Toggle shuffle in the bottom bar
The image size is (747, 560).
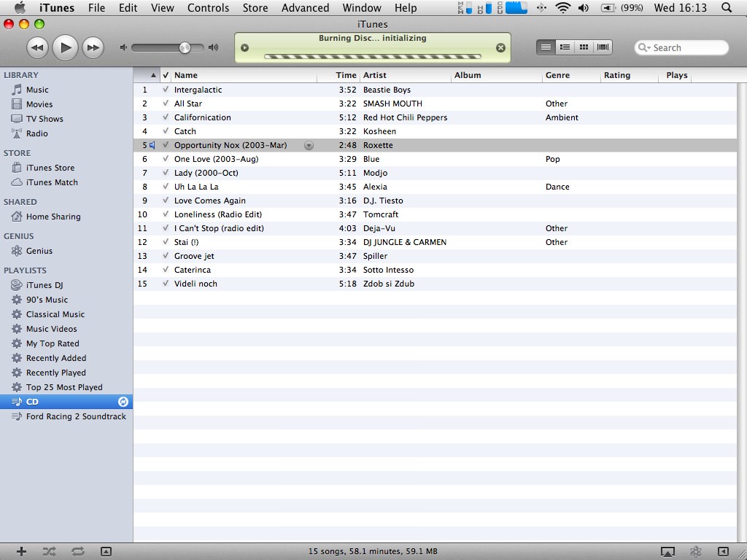(49, 551)
